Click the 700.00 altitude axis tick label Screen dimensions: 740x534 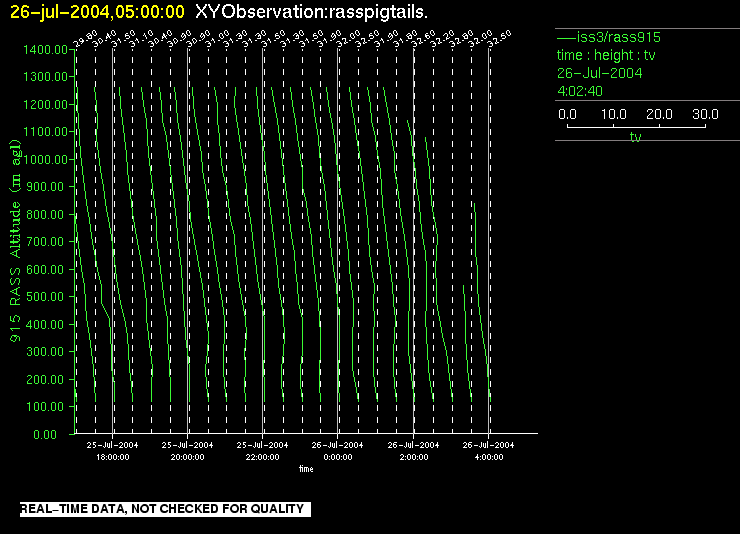click(x=49, y=242)
